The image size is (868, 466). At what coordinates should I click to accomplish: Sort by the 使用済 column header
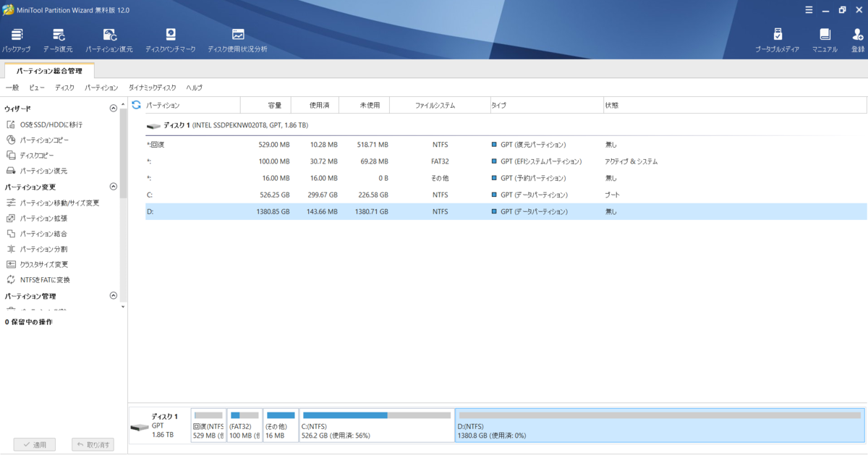(316, 106)
